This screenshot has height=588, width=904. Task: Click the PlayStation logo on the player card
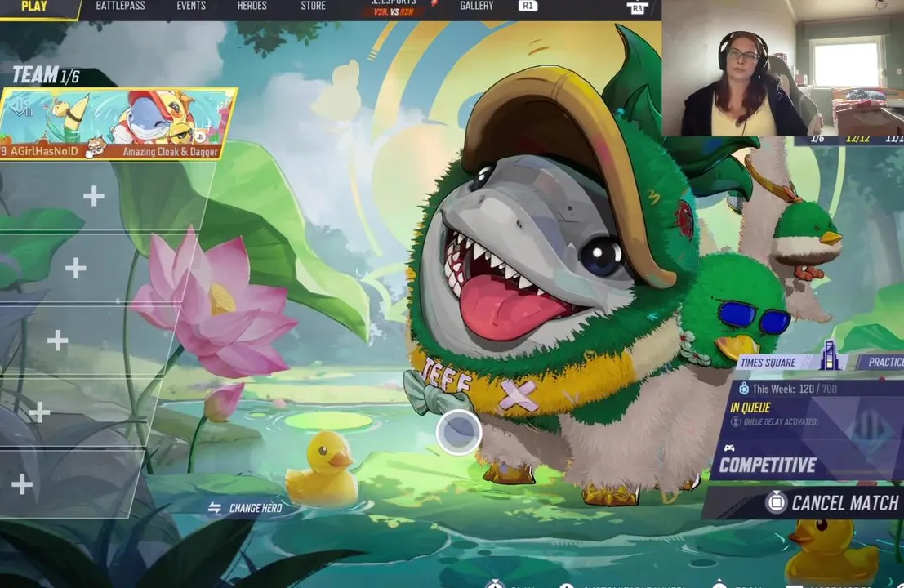(x=199, y=136)
